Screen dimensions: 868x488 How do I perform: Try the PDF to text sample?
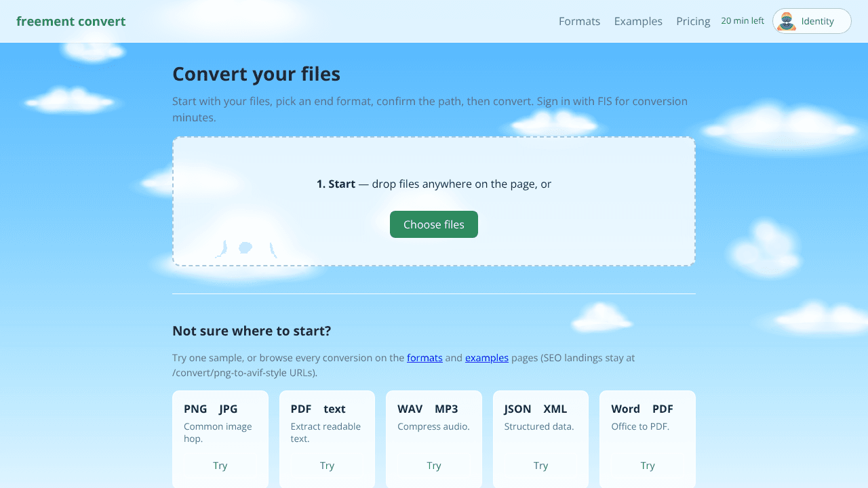point(327,466)
